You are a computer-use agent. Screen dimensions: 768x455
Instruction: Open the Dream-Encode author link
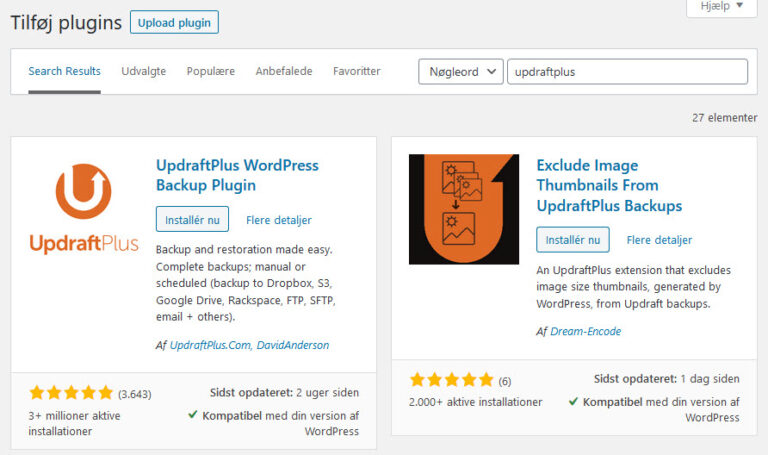tap(585, 331)
